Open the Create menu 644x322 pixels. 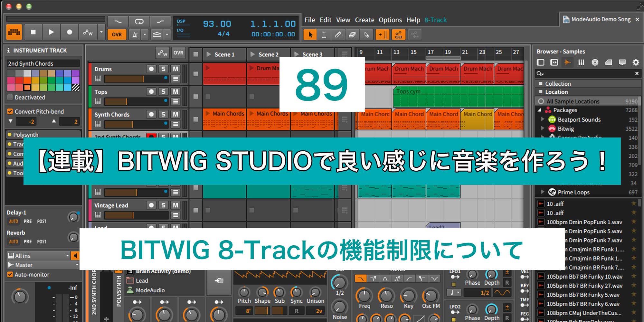pos(365,20)
